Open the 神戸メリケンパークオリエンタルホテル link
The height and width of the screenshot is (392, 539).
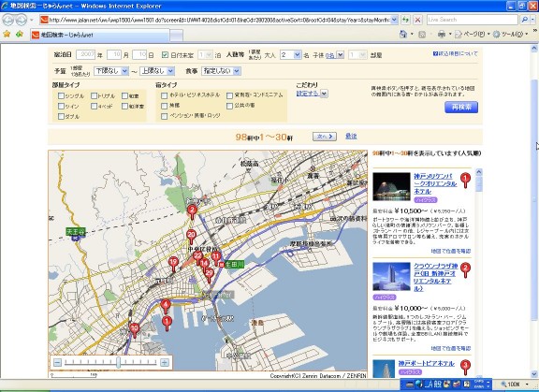(435, 183)
